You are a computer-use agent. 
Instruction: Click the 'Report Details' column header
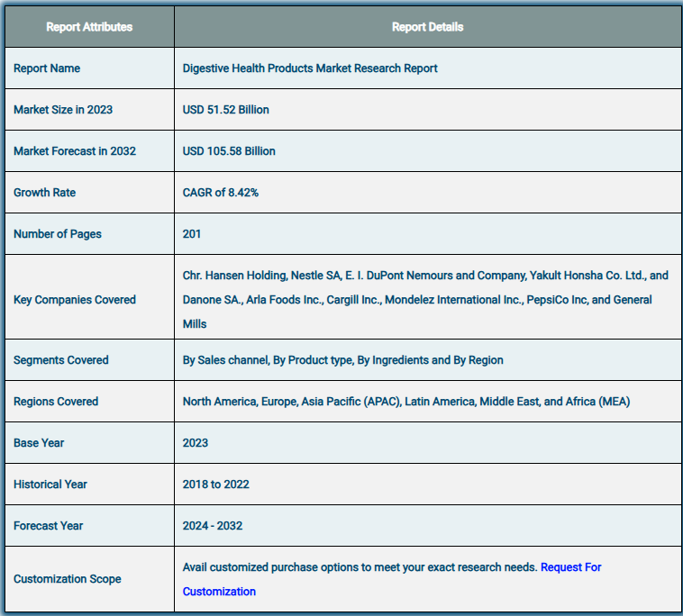427,27
